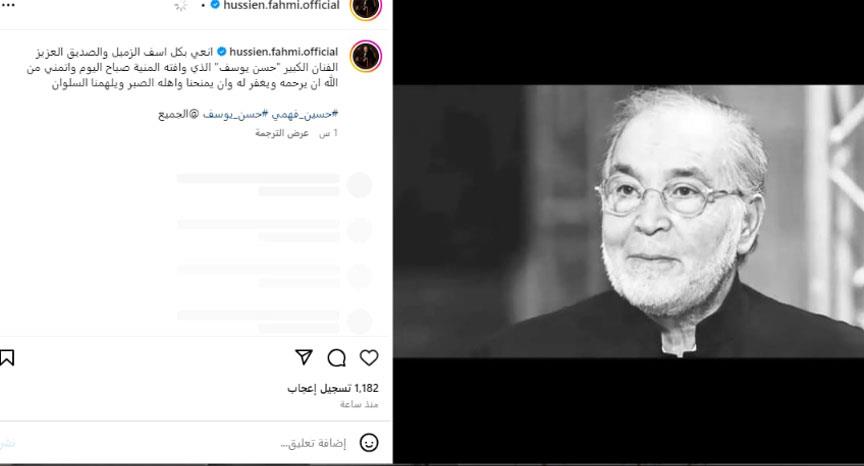Image resolution: width=864 pixels, height=466 pixels.
Task: View the 1,182 likes list
Action: coord(333,388)
